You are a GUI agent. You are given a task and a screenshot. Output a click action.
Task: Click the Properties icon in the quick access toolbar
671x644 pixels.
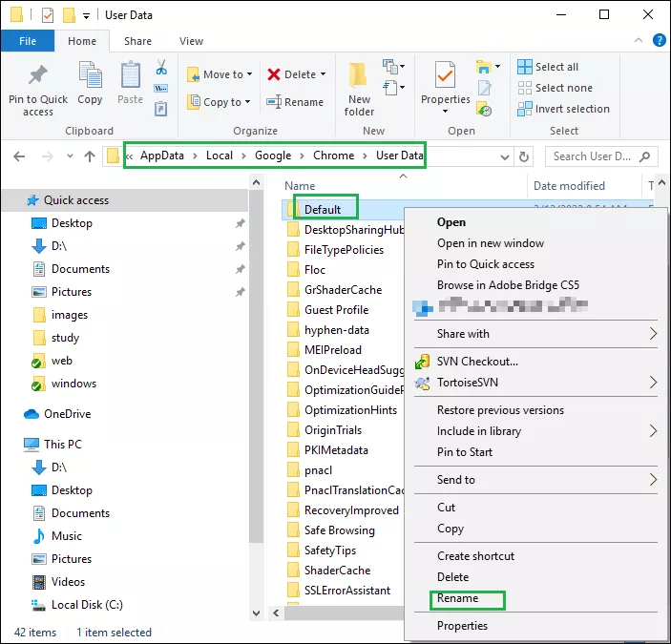48,15
